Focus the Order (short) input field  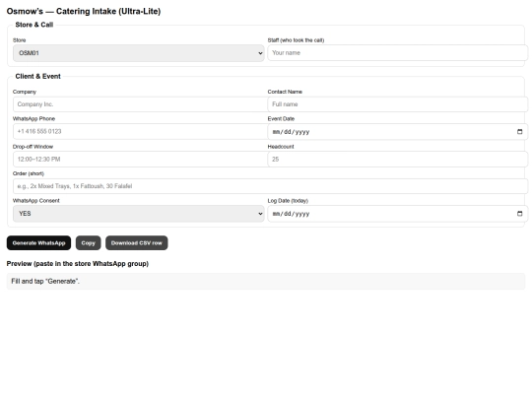pos(270,186)
